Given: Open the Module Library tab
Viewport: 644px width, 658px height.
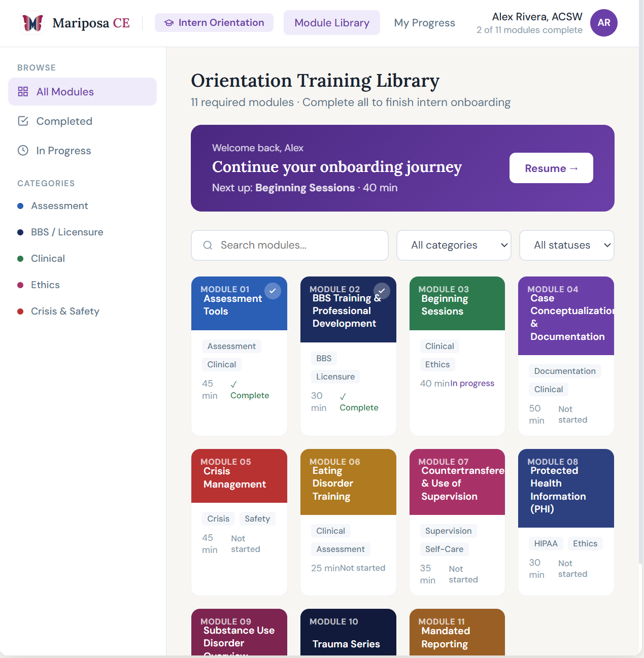Looking at the screenshot, I should click(332, 23).
